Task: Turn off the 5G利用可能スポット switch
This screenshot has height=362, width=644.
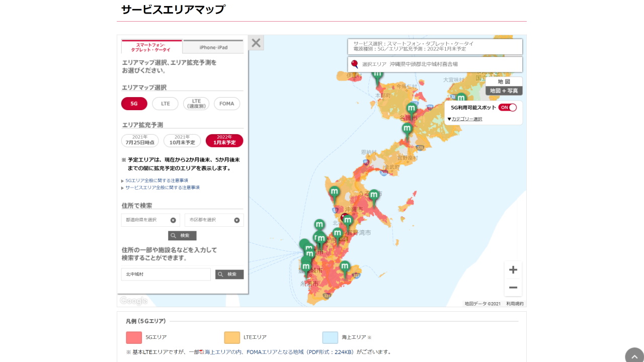Action: 508,107
